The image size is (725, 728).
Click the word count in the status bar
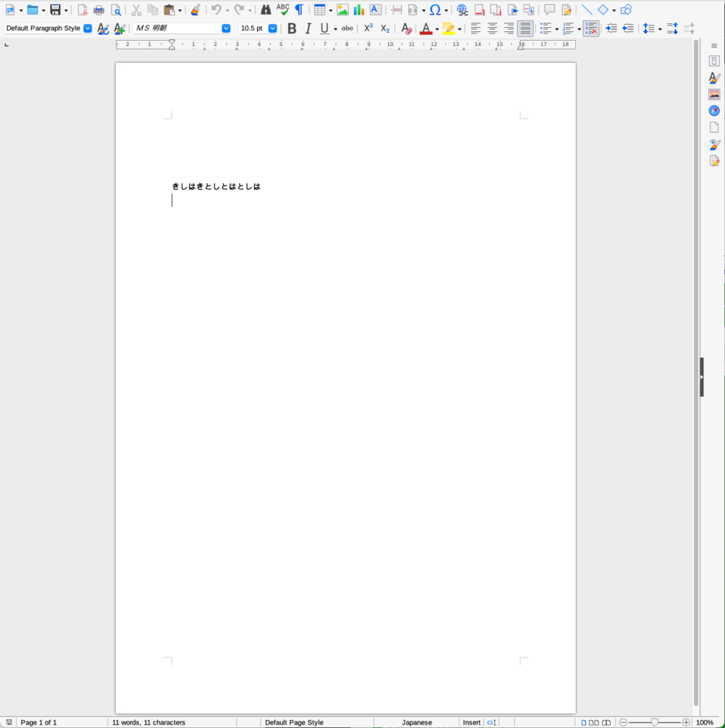pyautogui.click(x=148, y=722)
